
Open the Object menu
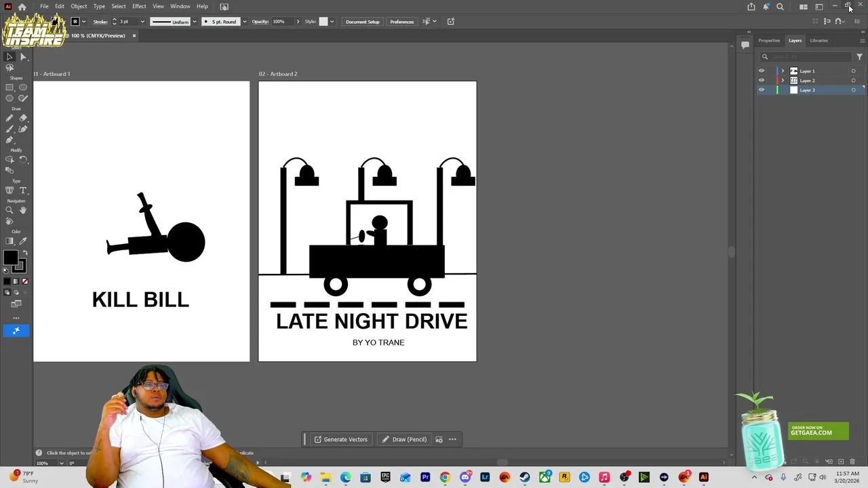click(79, 7)
